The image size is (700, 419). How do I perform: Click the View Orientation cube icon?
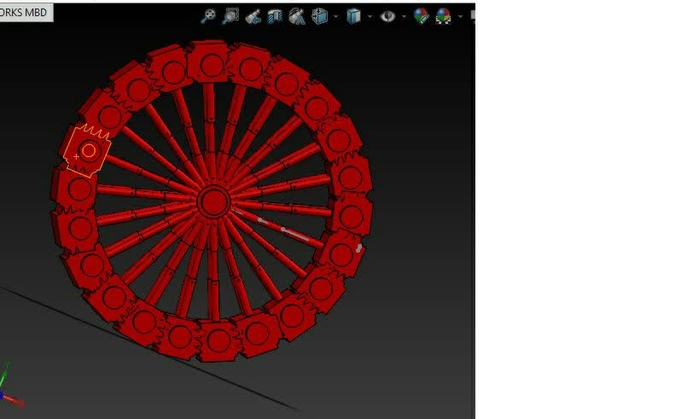click(x=321, y=16)
